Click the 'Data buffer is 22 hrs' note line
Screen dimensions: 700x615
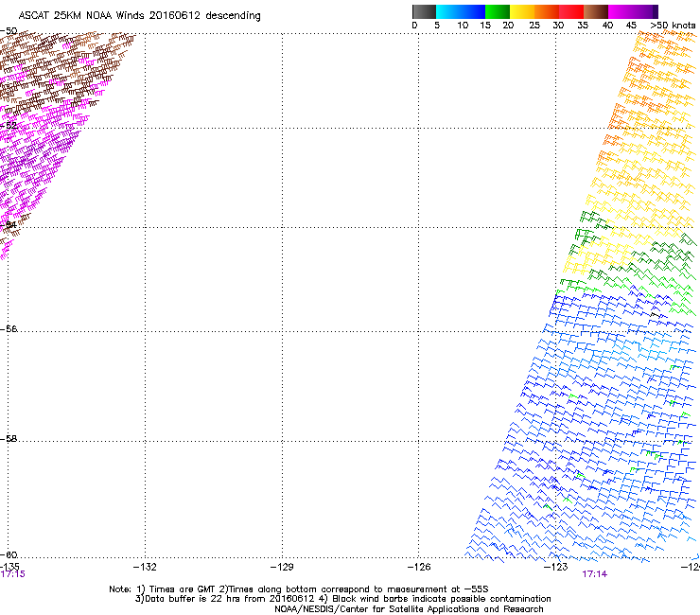coord(342,599)
